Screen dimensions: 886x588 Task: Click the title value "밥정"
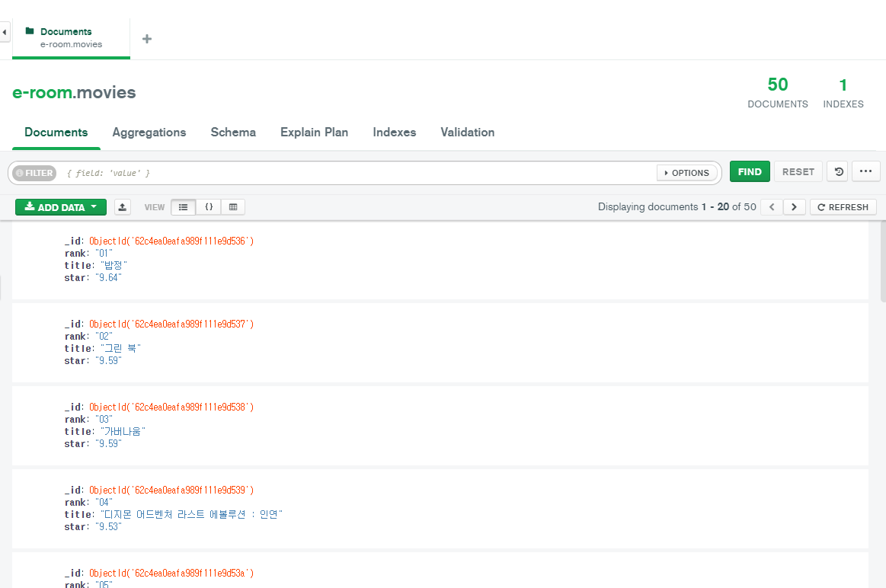click(x=114, y=266)
